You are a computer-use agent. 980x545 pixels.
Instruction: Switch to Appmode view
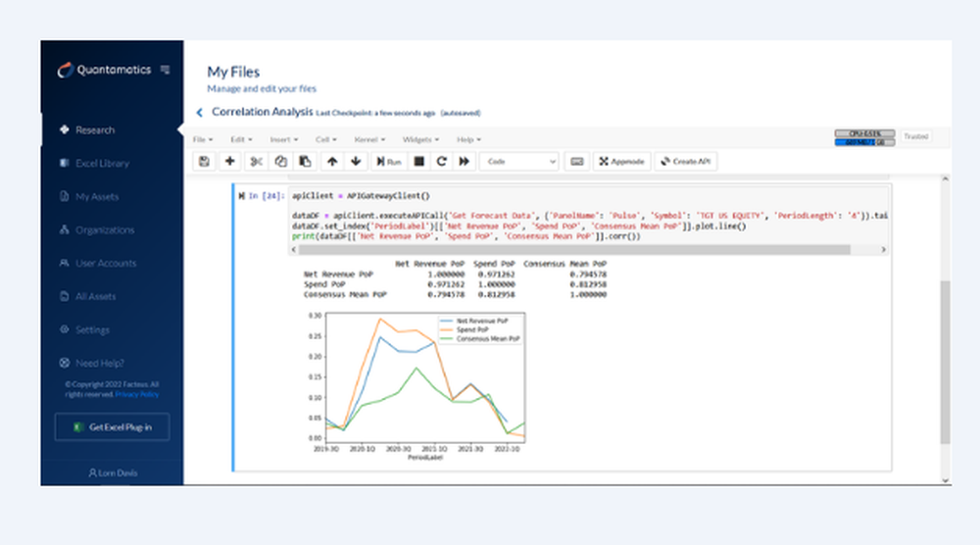622,162
